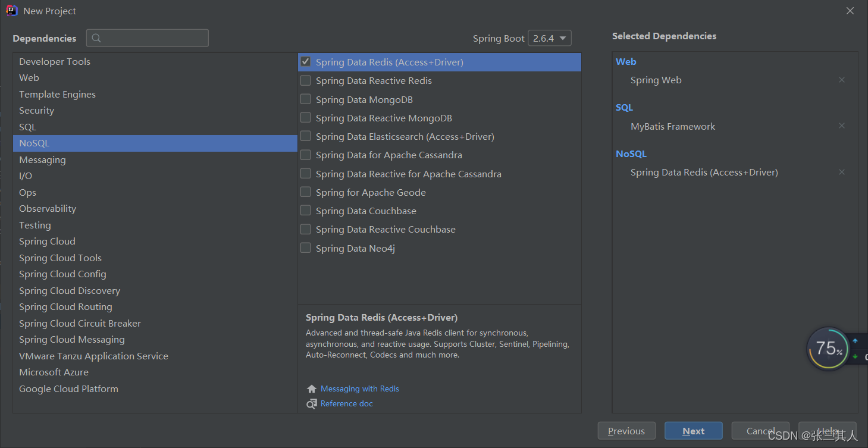
Task: Select the Spring Cloud category
Action: tap(155, 242)
